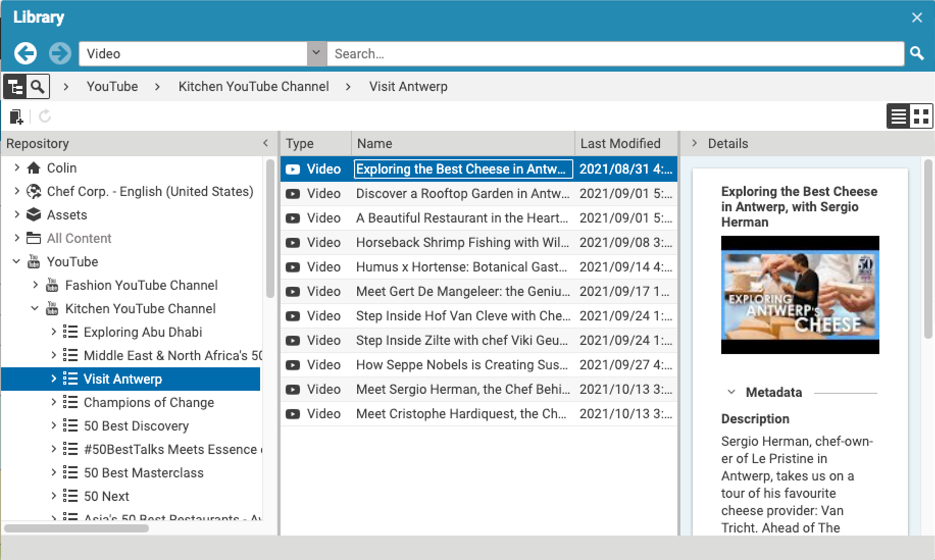Switch to list view
Viewport: 935px width, 560px height.
point(898,116)
